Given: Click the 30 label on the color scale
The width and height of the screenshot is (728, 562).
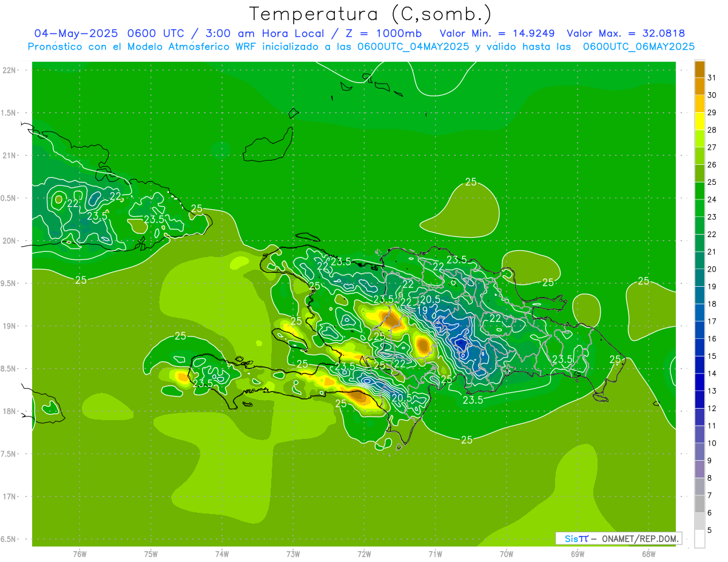Looking at the screenshot, I should [x=712, y=95].
